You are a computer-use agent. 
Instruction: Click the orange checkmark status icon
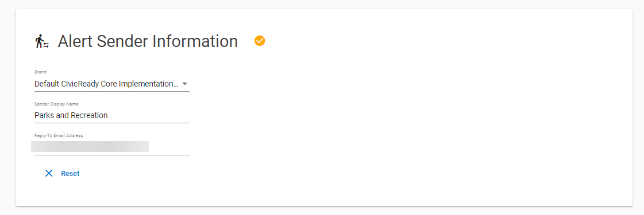[x=260, y=41]
